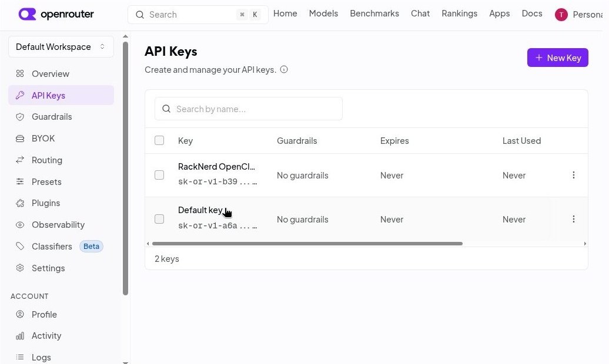Click the Logs list icon
Screen dimensions: 609x364
coord(20,357)
